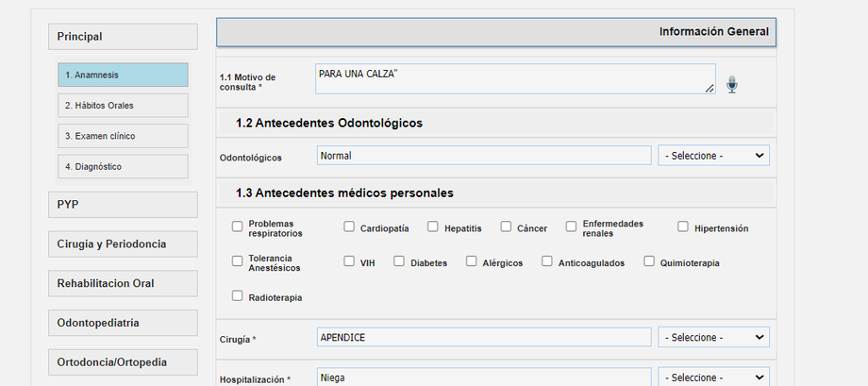Open the Rehabilitacion Oral panel

point(123,283)
